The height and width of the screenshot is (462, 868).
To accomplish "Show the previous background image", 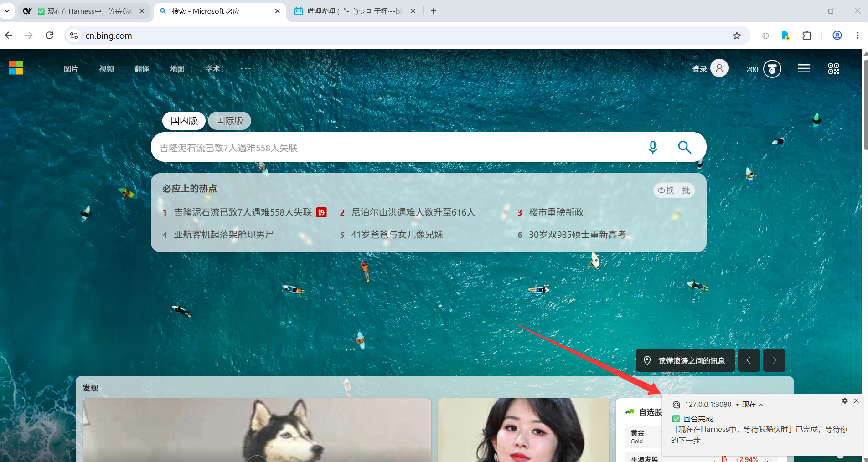I will [749, 360].
